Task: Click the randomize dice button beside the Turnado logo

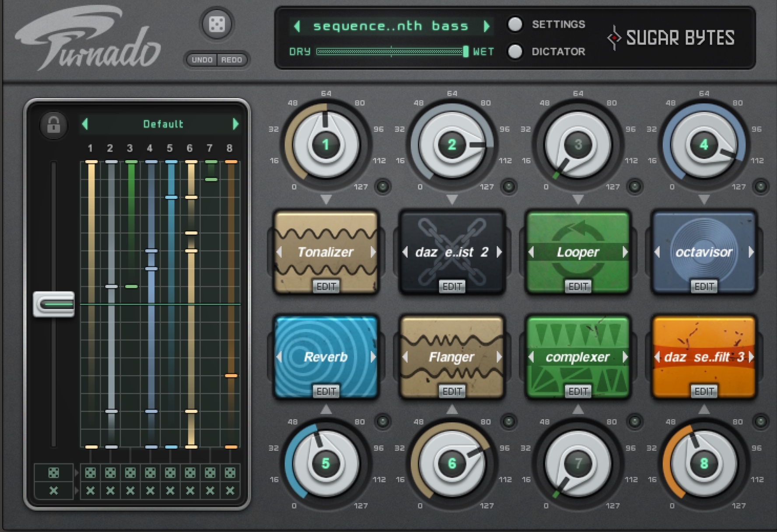Action: [217, 24]
